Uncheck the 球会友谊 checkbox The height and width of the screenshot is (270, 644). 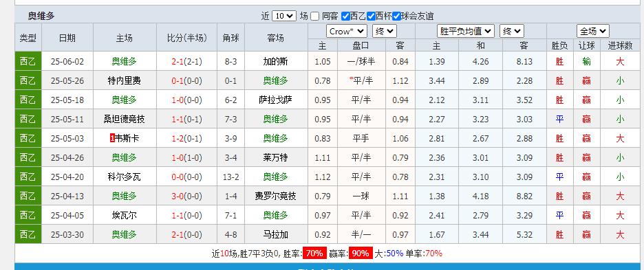pyautogui.click(x=396, y=16)
